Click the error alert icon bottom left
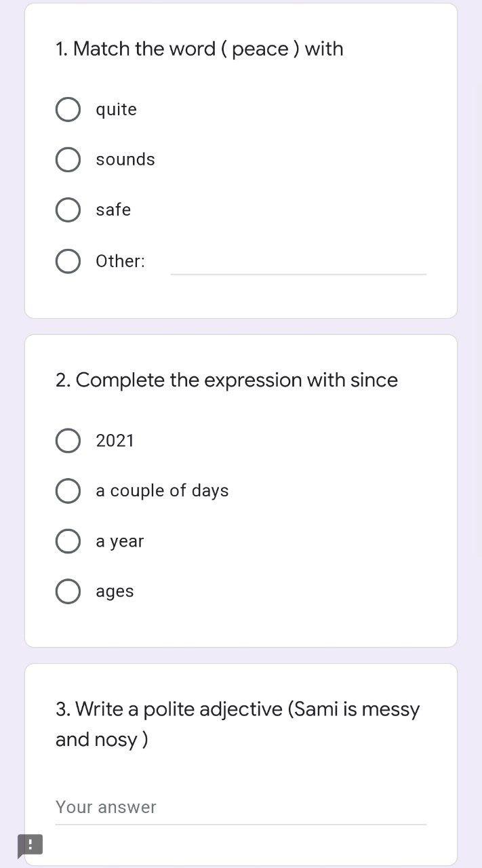 (31, 846)
